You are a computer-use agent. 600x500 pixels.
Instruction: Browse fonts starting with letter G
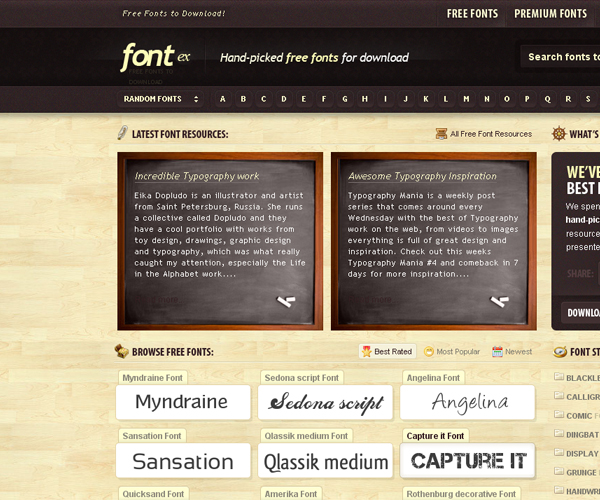point(345,99)
